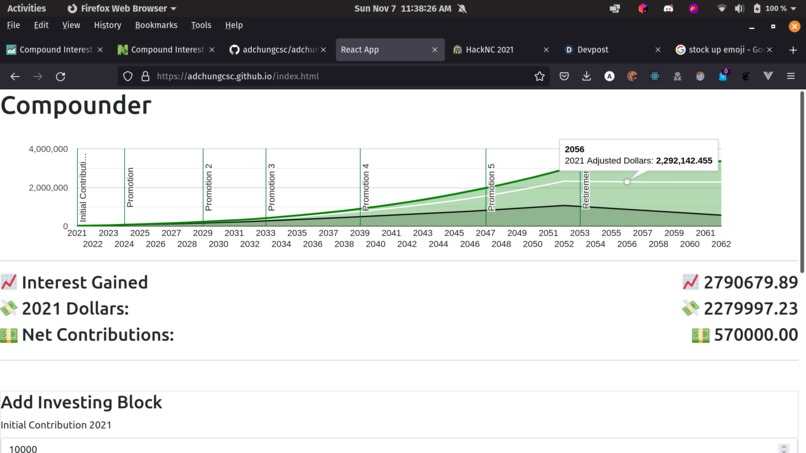Click the Promotion 2 marker line
The width and height of the screenshot is (806, 453).
click(203, 187)
